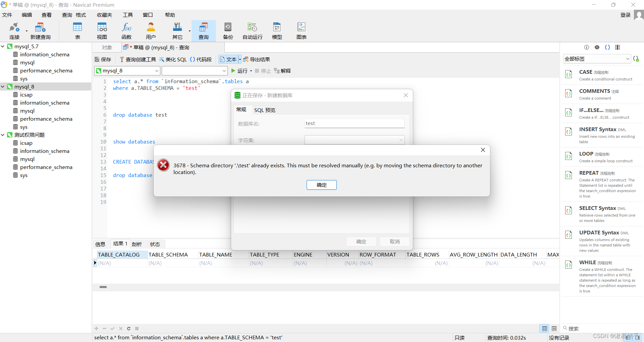
Task: Click the add record plus icon
Action: pyautogui.click(x=97, y=329)
